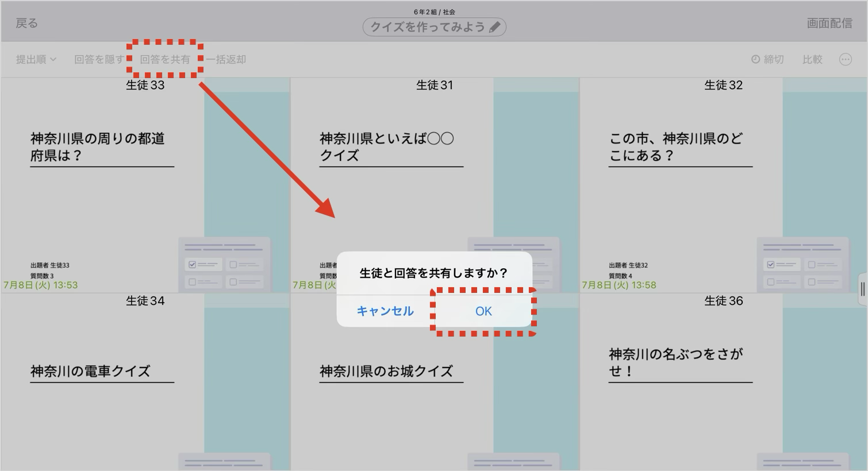Set deadline via 締切 clock icon
This screenshot has height=471, width=868.
[767, 59]
